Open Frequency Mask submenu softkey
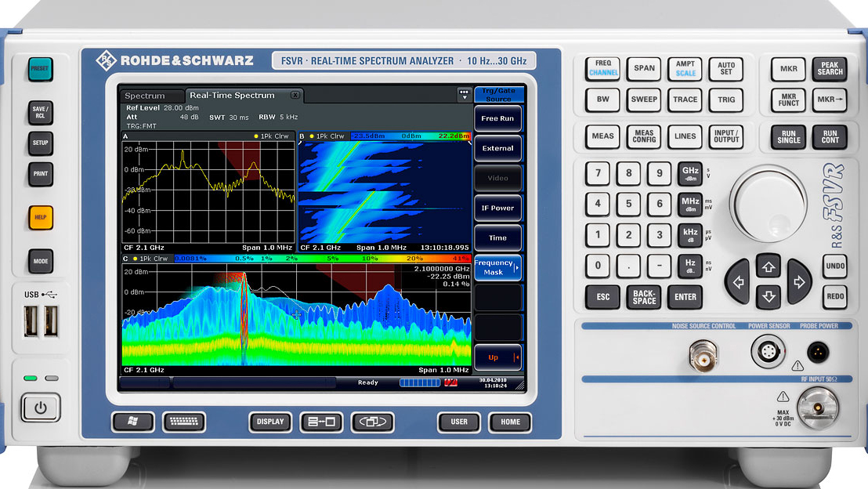Viewport: 868px width, 489px height. coord(497,268)
